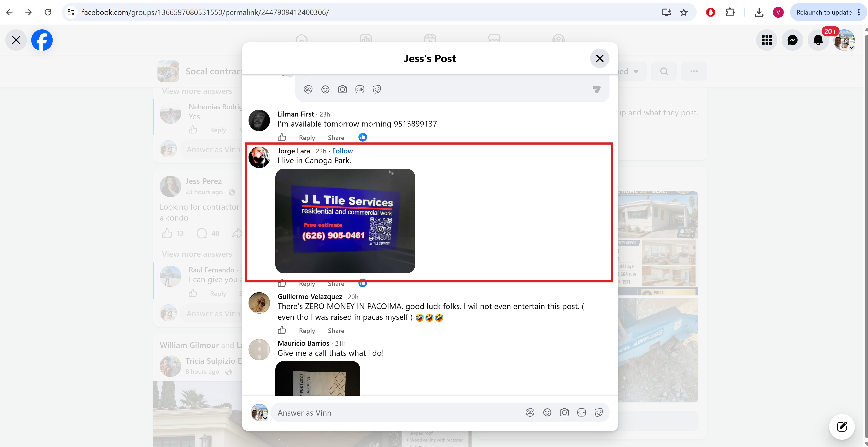Image resolution: width=868 pixels, height=447 pixels.
Task: Reload the page
Action: click(48, 13)
